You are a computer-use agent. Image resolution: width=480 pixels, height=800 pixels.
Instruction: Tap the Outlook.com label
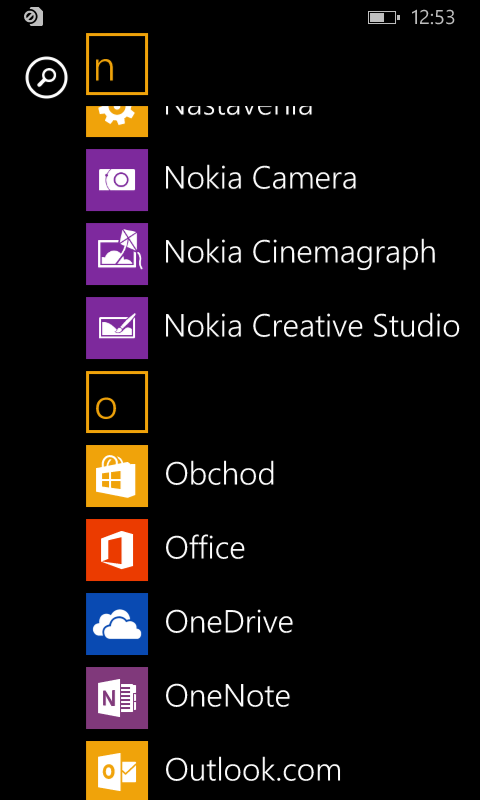pos(253,769)
